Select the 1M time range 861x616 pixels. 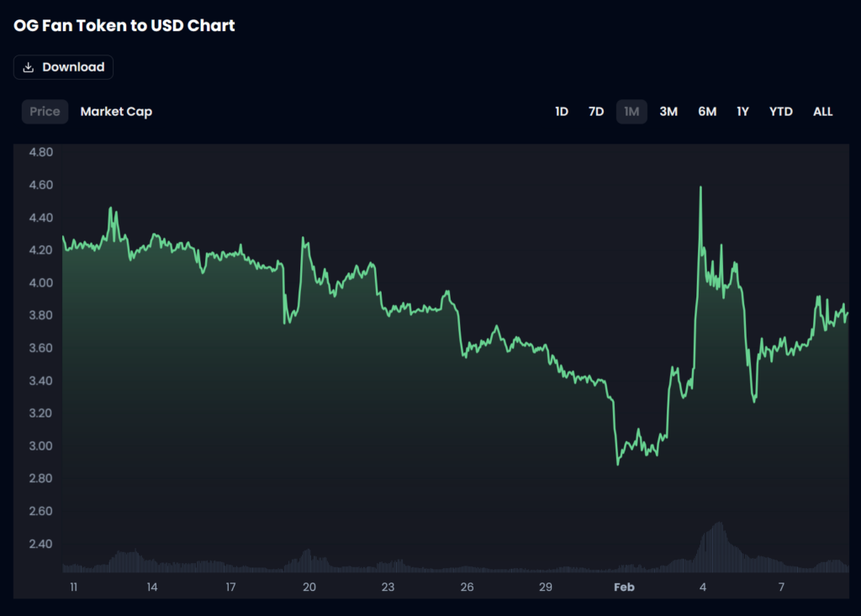(x=631, y=112)
